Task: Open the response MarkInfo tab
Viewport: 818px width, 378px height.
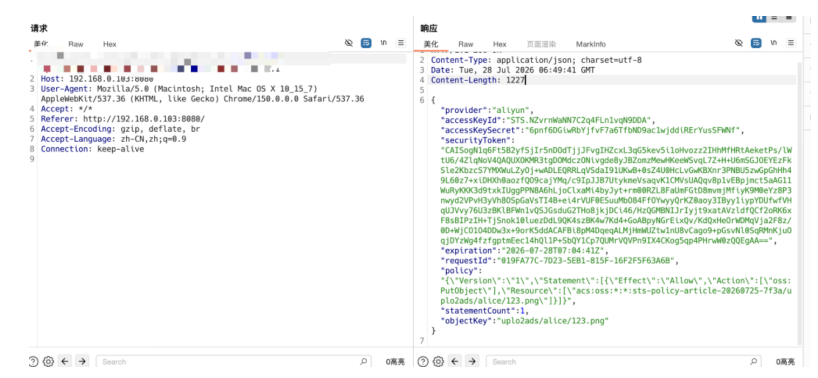Action: coord(591,44)
